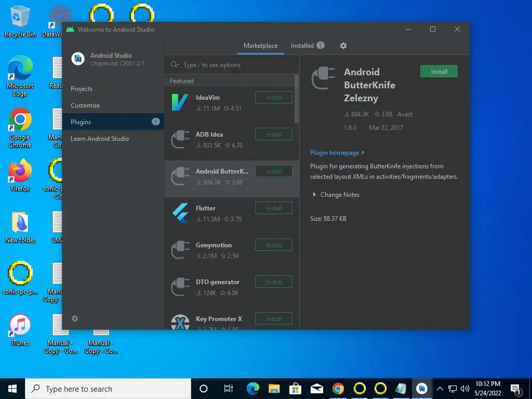
Task: Install the IdeaVim plugin
Action: click(274, 97)
